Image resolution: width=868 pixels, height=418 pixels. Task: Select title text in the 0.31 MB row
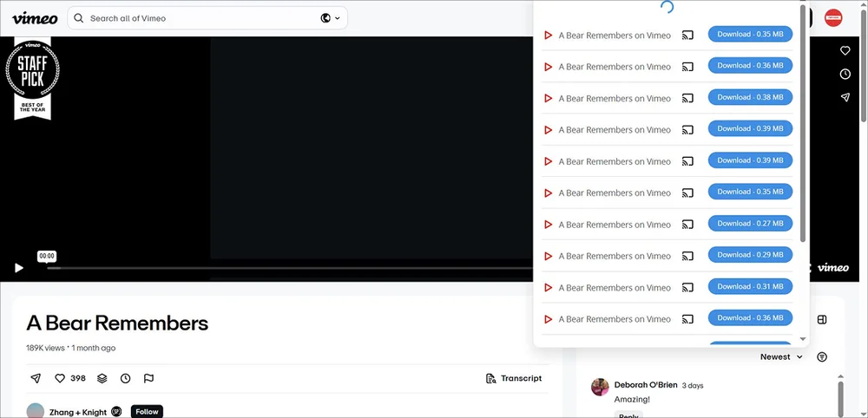pyautogui.click(x=615, y=288)
